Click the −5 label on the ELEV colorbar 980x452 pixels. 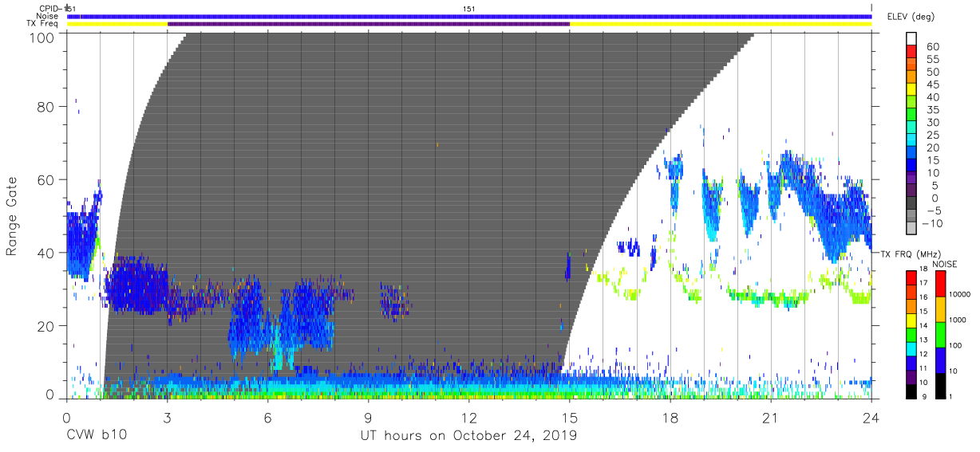[933, 210]
